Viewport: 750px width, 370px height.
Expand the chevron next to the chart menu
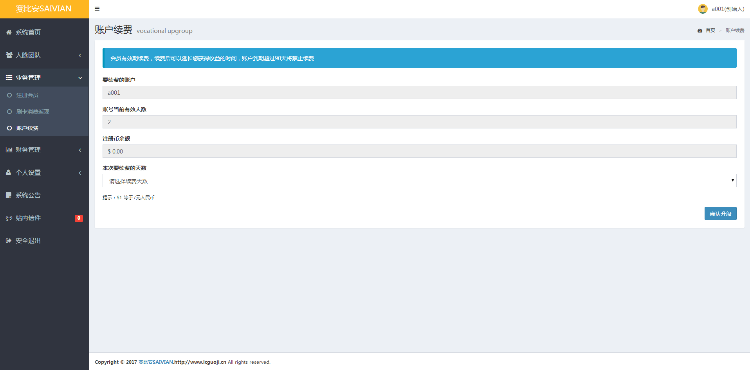pos(80,150)
